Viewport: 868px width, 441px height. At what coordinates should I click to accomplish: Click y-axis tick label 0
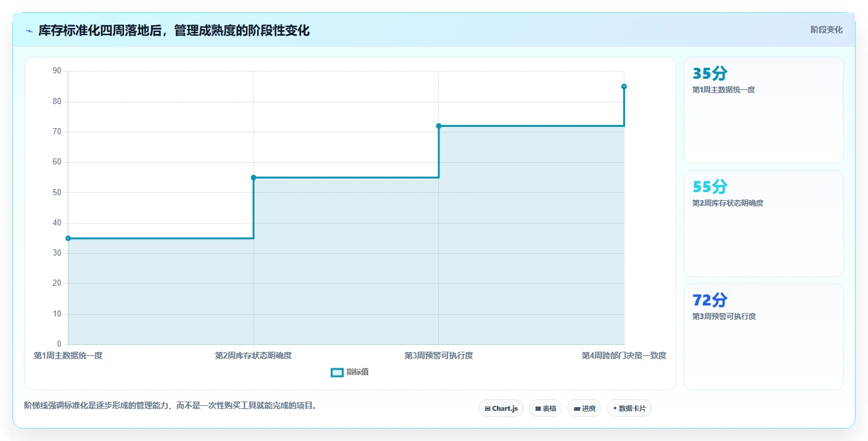(x=59, y=344)
